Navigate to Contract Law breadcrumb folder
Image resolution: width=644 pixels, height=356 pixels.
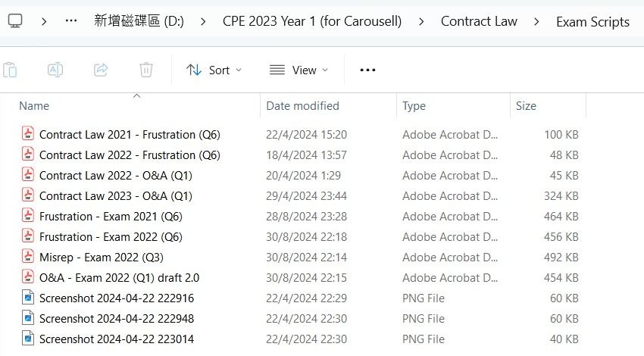pyautogui.click(x=479, y=21)
